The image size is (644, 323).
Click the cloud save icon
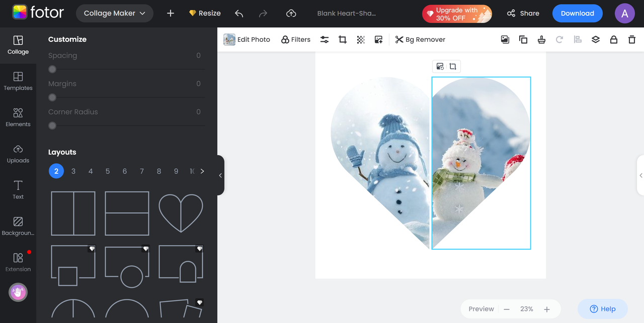click(x=291, y=14)
